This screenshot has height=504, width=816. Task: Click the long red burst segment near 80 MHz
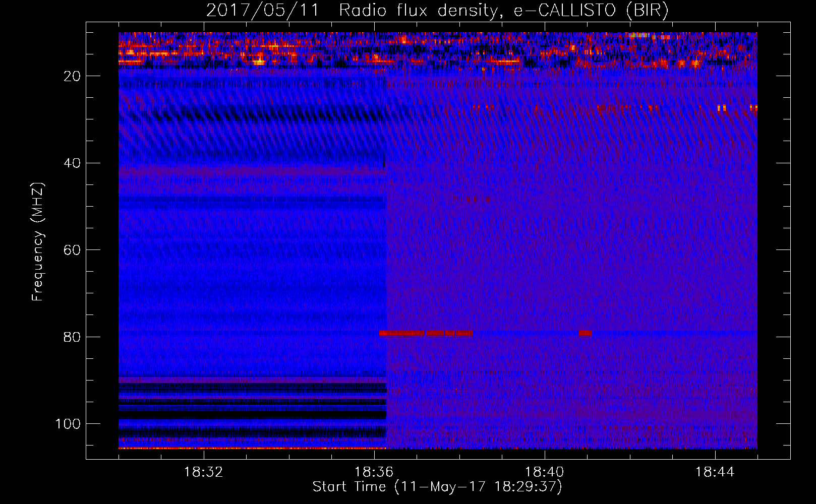click(x=402, y=333)
